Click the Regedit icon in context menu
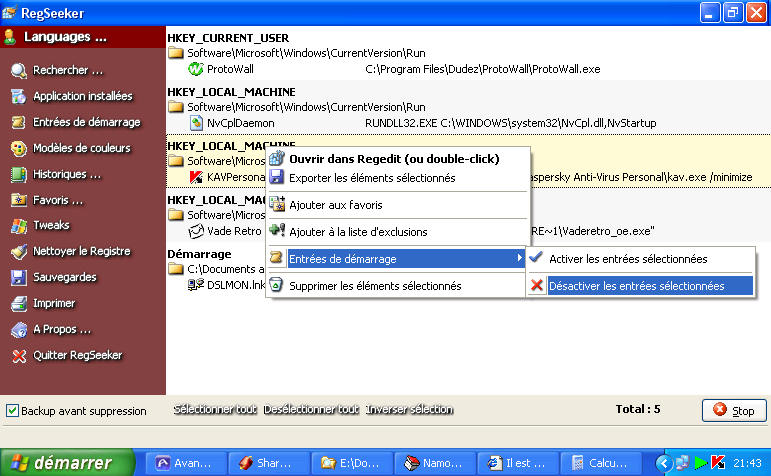771x476 pixels. coord(277,158)
